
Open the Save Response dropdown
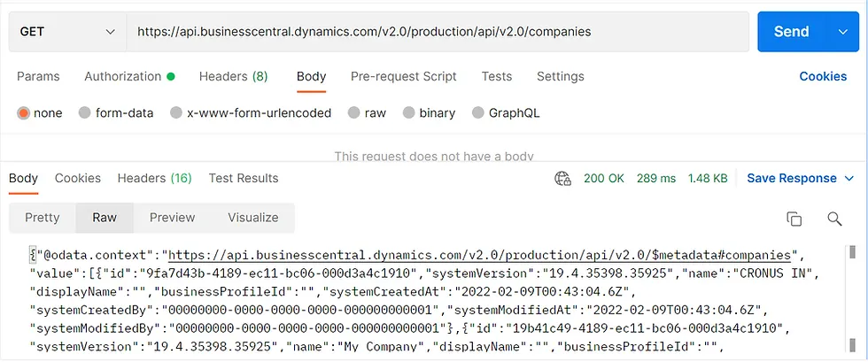801,178
